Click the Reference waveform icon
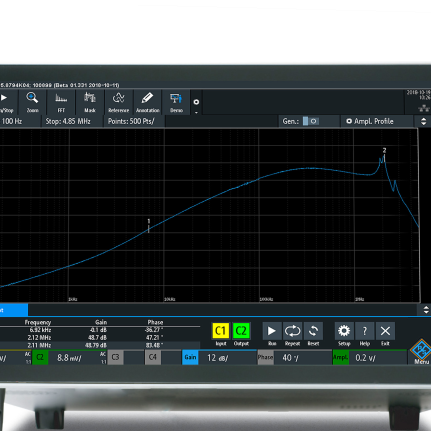Viewport: 431px width, 431px height. (x=118, y=102)
